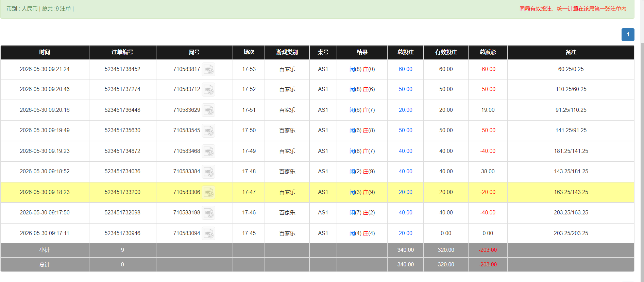
Task: Select bet number 523451730946
Action: pyautogui.click(x=122, y=233)
